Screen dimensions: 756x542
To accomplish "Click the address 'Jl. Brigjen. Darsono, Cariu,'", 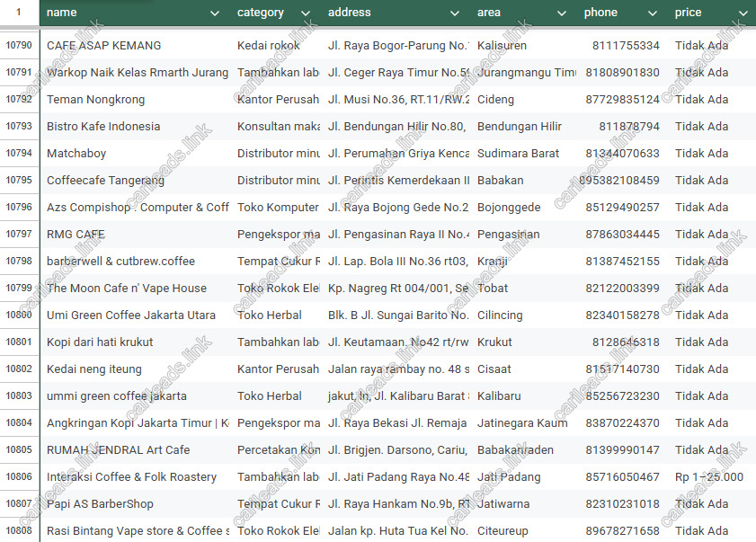I will point(397,450).
